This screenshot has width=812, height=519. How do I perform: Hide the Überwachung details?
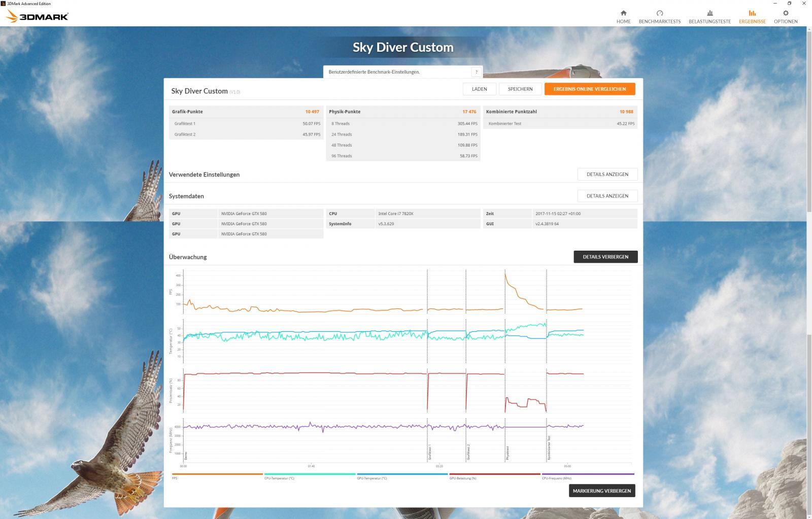click(605, 257)
